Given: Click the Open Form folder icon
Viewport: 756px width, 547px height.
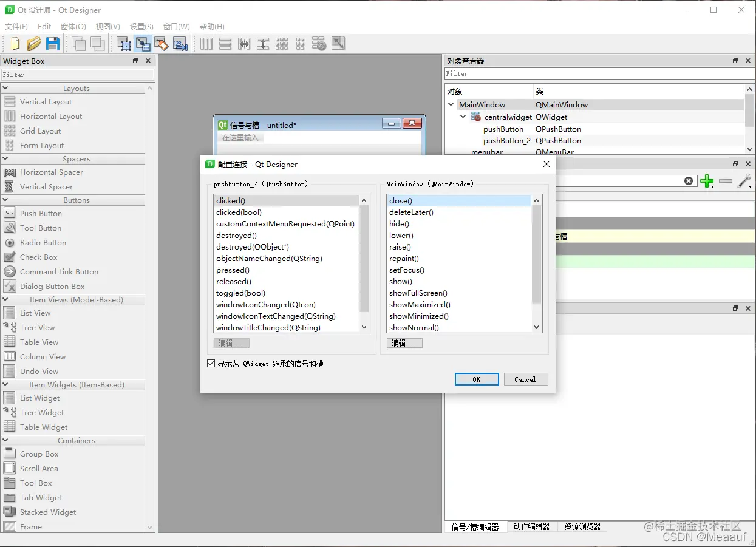Looking at the screenshot, I should (33, 44).
